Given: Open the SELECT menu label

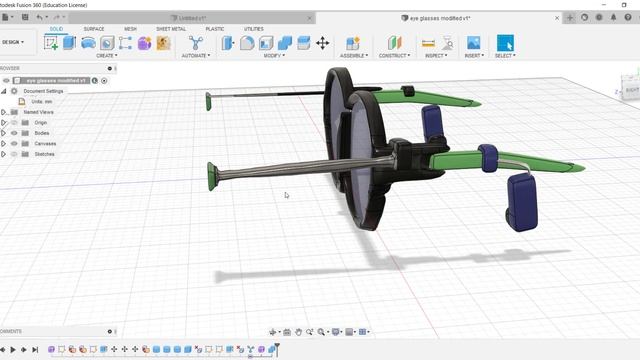Looking at the screenshot, I should coord(505,56).
